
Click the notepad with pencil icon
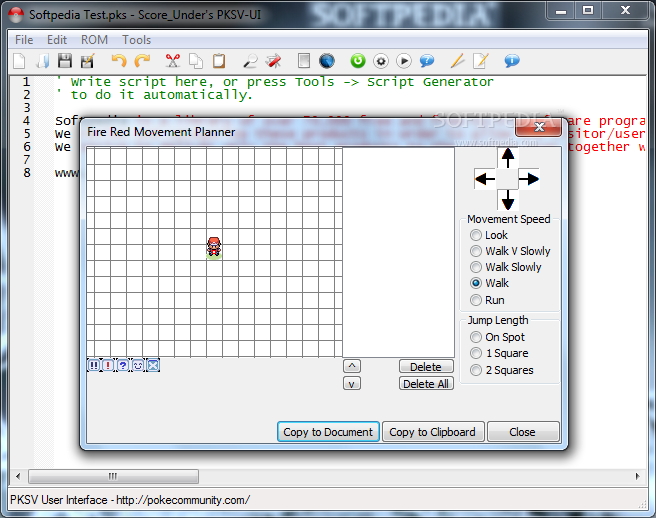(480, 61)
